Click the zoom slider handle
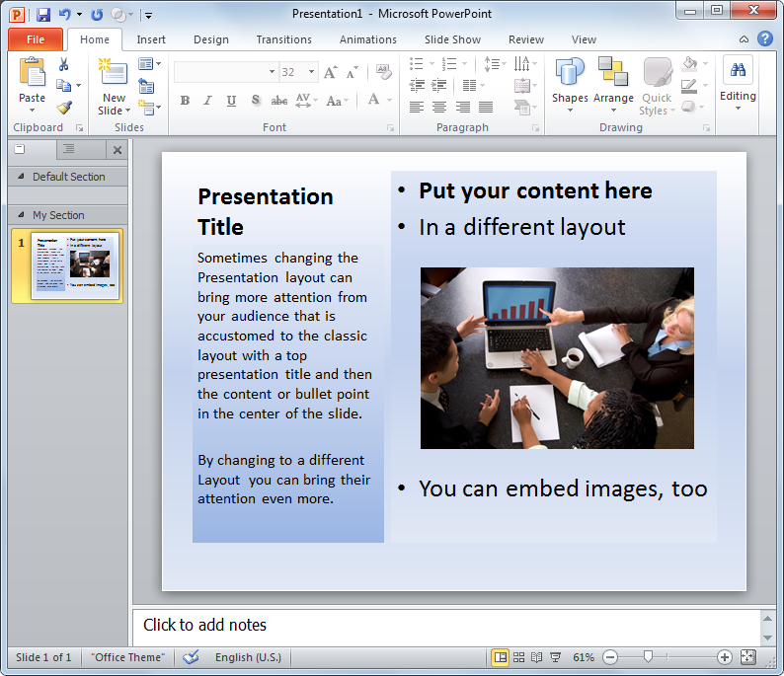Screen dimensions: 784x676 click(648, 657)
